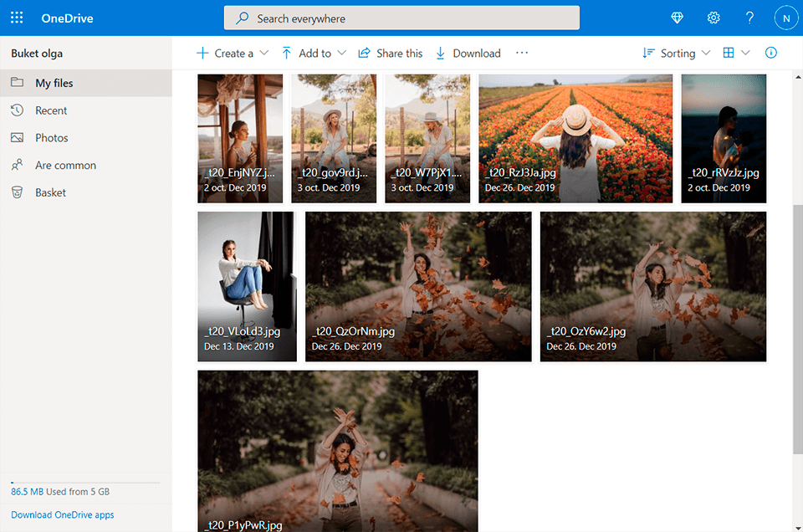Click the 86.5 MB storage link

27,492
